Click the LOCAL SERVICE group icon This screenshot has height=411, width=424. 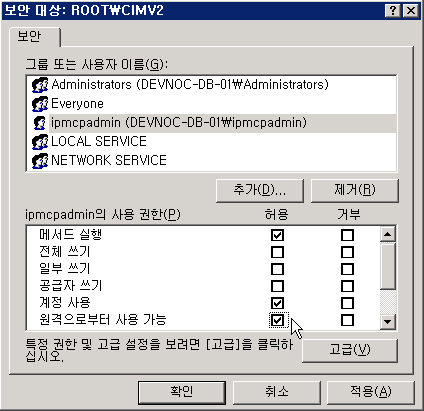click(x=40, y=142)
